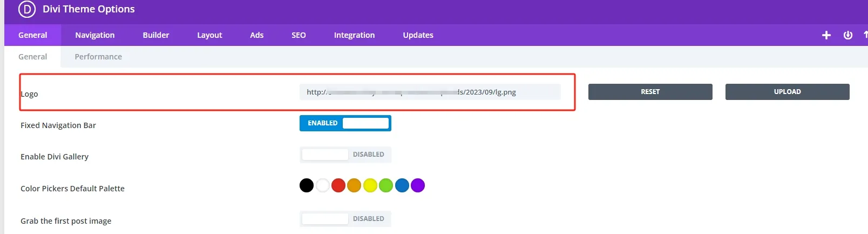Pick the green palette swatch
The image size is (868, 234).
386,185
